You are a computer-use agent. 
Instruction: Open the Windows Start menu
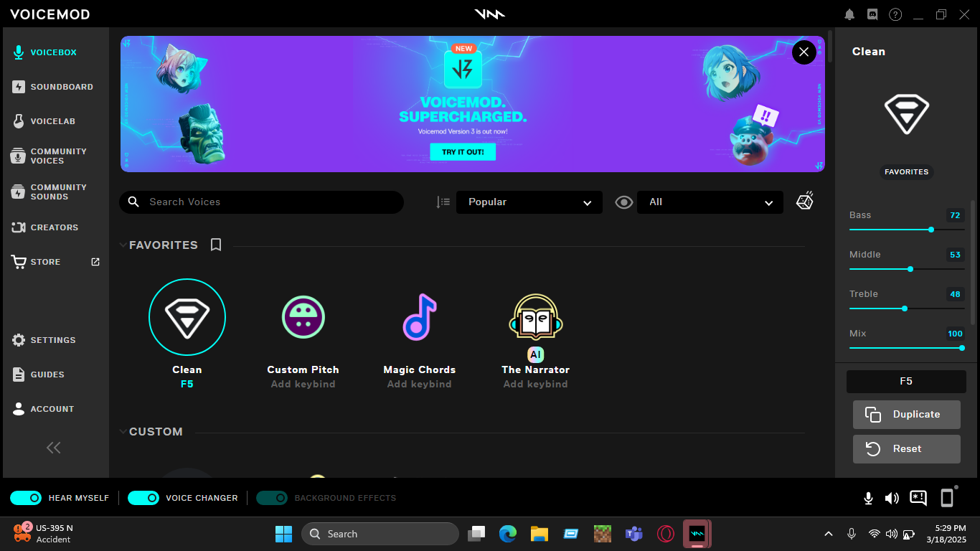point(283,534)
